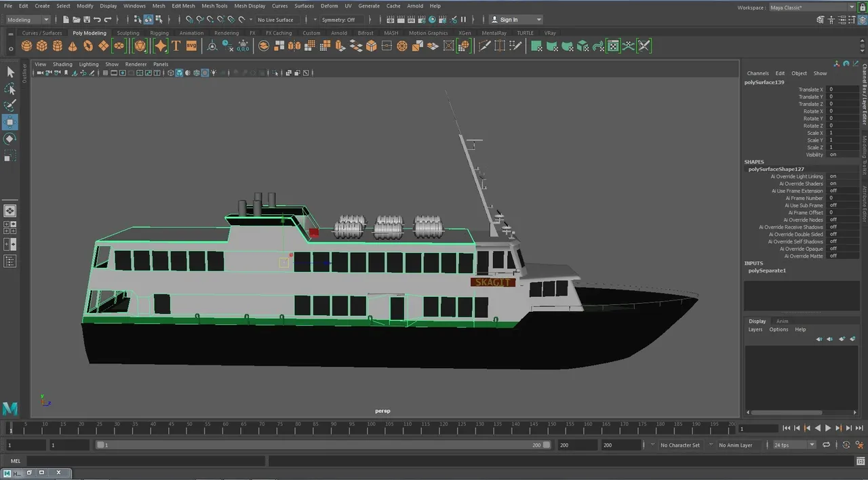Image resolution: width=868 pixels, height=480 pixels.
Task: Click the SVG import shelf icon
Action: pyautogui.click(x=191, y=46)
